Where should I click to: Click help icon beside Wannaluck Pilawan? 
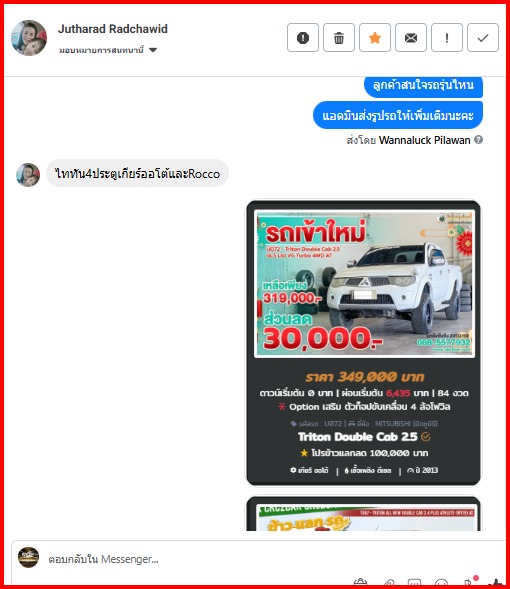tap(478, 140)
